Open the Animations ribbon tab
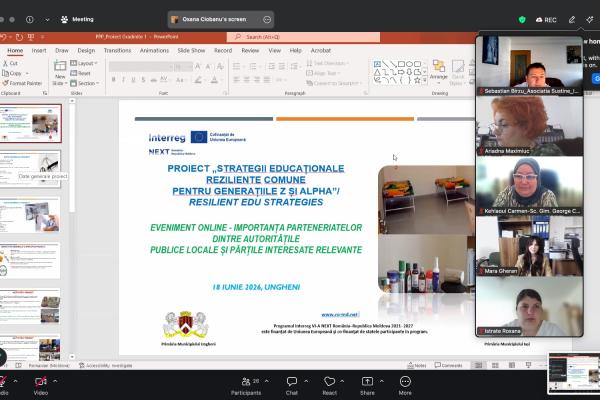This screenshot has width=600, height=400. [x=154, y=51]
